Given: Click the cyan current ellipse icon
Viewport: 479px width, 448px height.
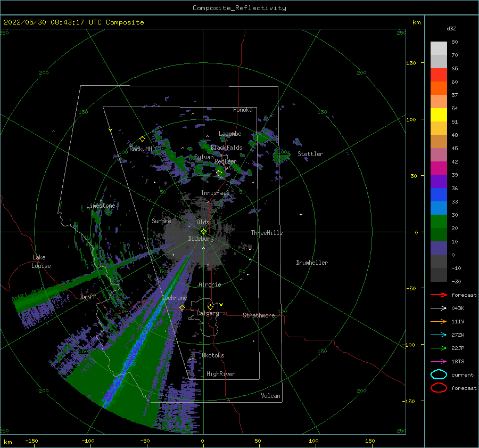Looking at the screenshot, I should tap(439, 374).
